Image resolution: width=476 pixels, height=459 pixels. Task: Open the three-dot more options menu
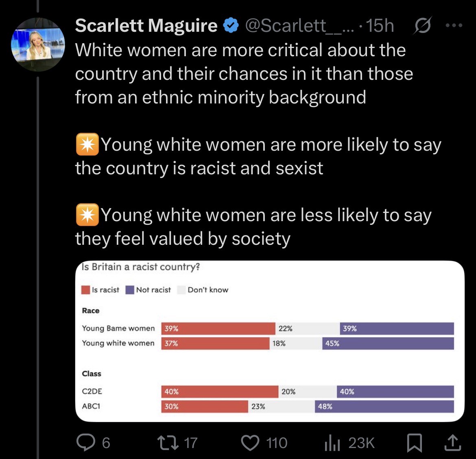coord(454,25)
